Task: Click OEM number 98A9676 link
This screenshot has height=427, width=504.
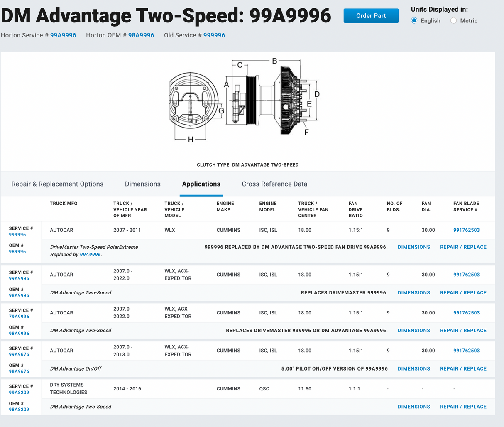Action: [19, 372]
